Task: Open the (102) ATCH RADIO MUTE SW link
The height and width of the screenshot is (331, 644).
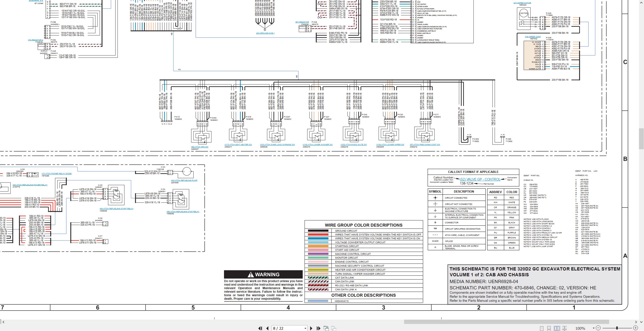Action: (354, 145)
